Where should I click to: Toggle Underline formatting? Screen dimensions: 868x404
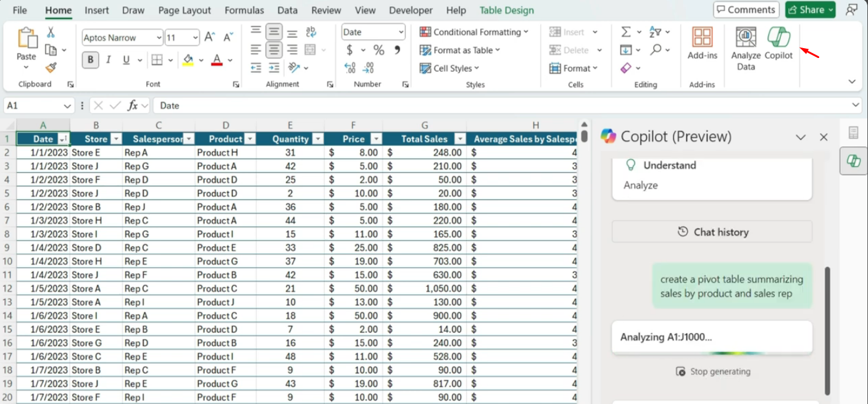click(x=126, y=60)
